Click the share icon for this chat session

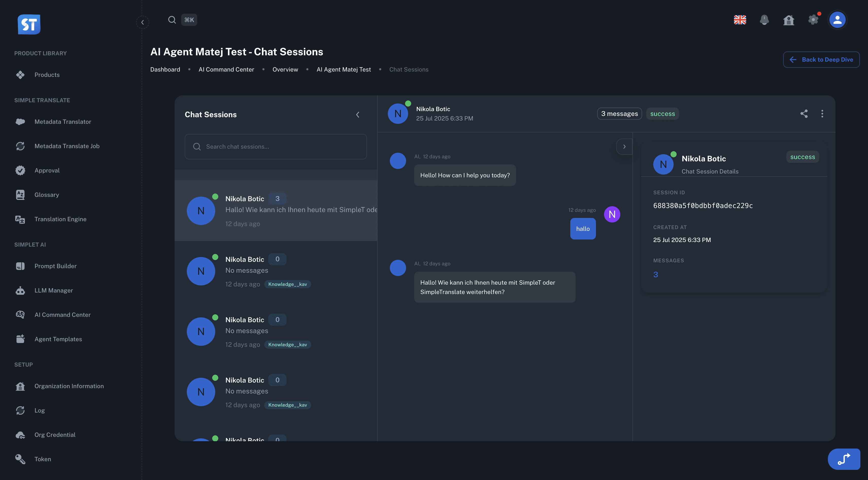804,114
